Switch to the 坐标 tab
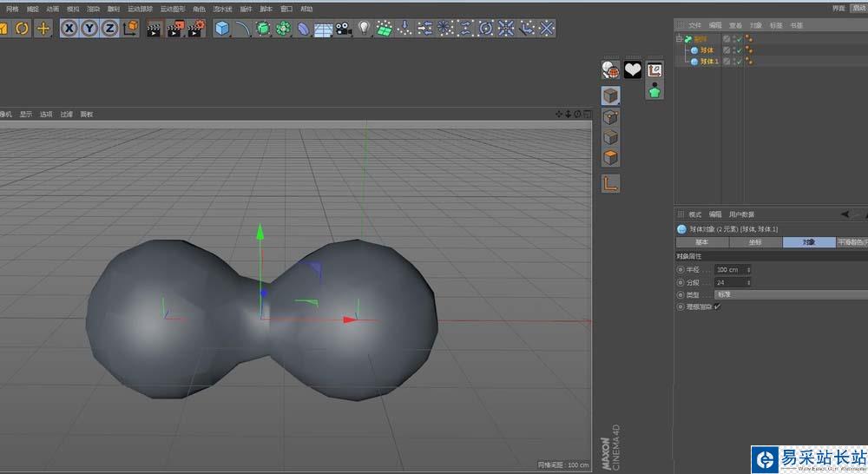Viewport: 868px width, 474px height. 755,242
